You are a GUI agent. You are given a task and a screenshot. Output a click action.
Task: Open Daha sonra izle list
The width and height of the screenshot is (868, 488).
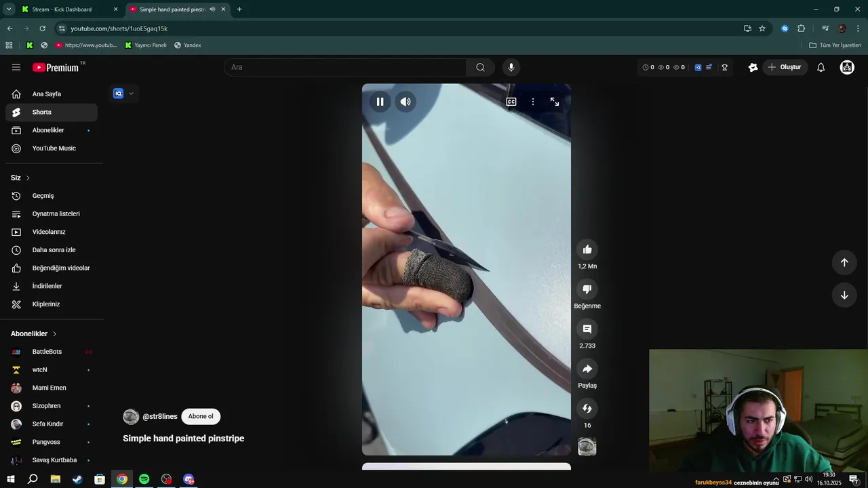52,250
